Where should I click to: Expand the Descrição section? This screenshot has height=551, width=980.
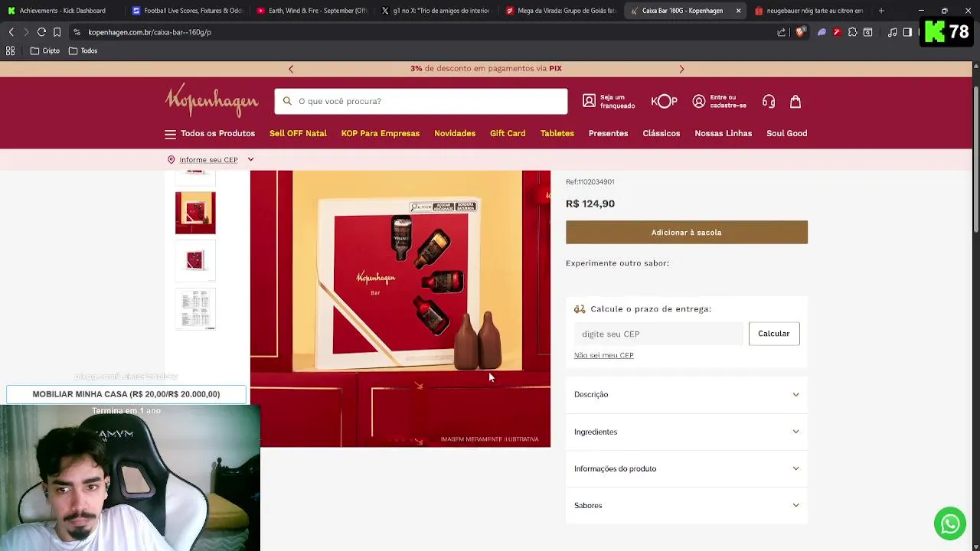687,394
